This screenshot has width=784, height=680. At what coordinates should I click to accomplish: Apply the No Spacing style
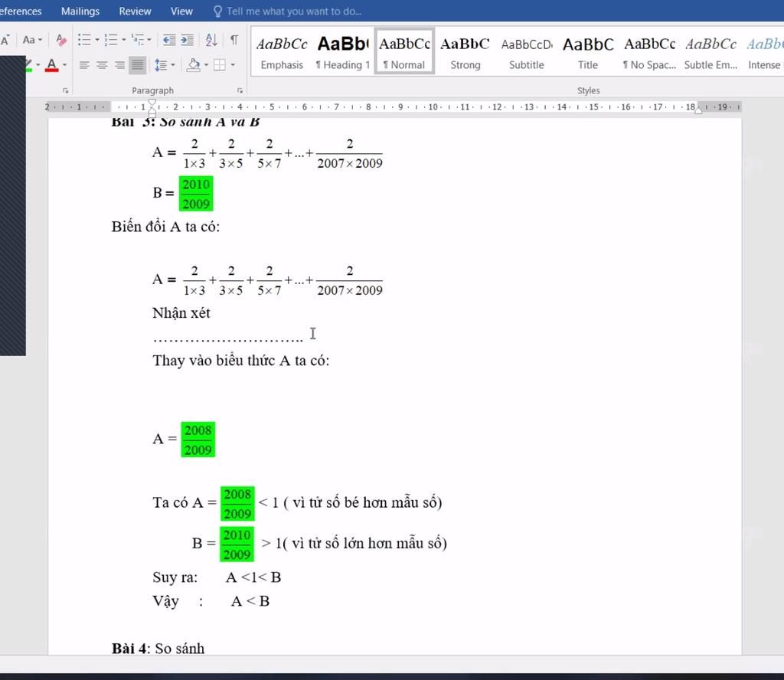pos(649,51)
